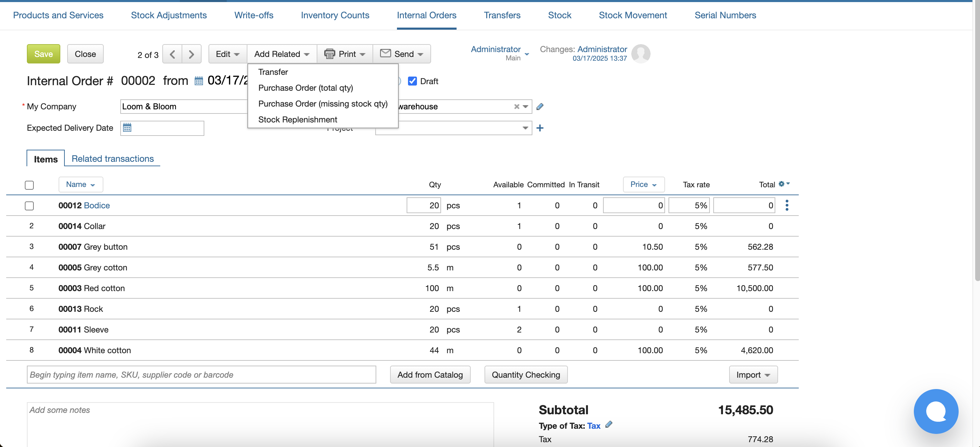
Task: Open Stock Movement section
Action: pos(633,15)
